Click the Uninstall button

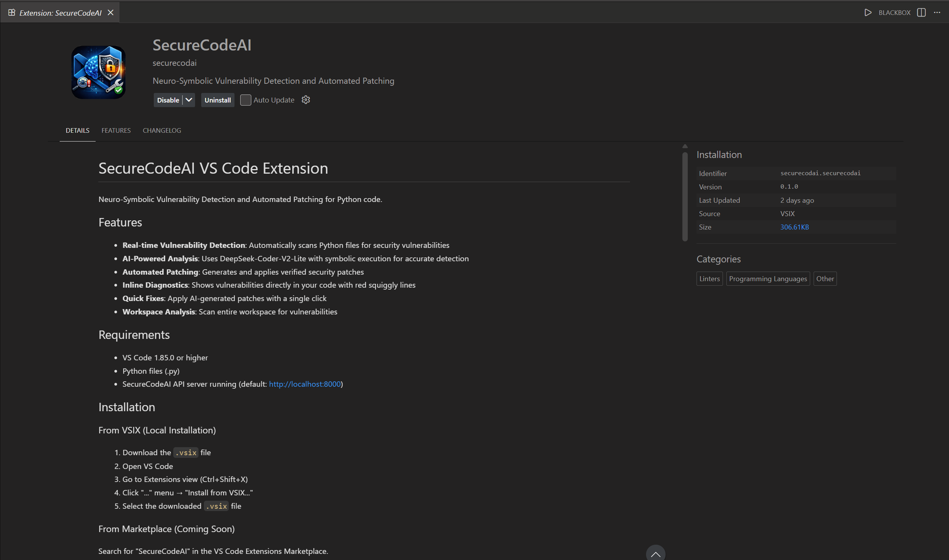218,100
